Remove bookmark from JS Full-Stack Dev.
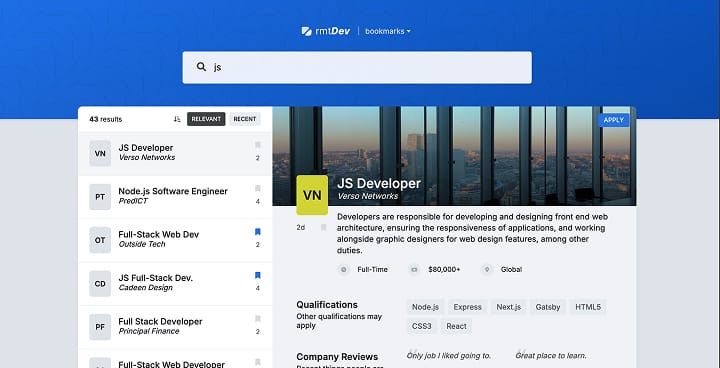The height and width of the screenshot is (368, 720). pos(258,276)
